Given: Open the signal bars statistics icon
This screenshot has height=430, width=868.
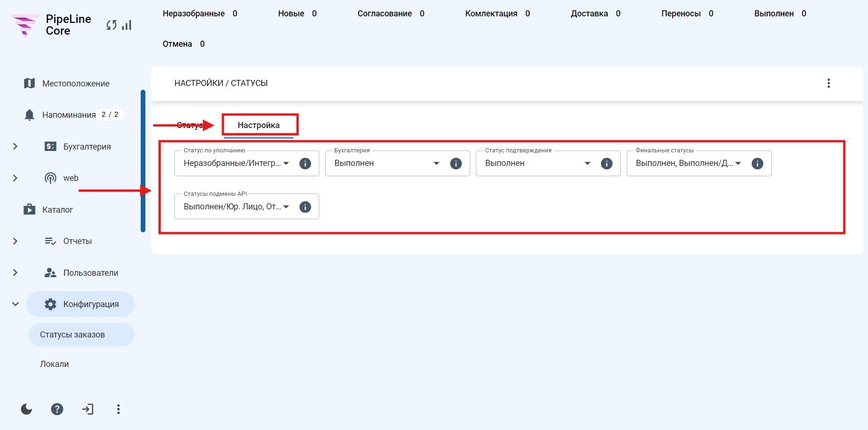Looking at the screenshot, I should tap(127, 25).
